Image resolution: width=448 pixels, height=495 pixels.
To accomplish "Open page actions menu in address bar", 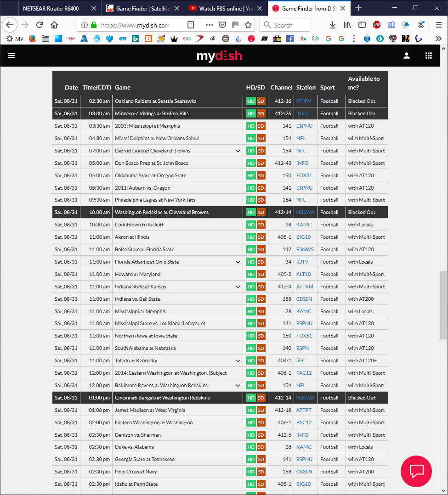I will (x=209, y=25).
